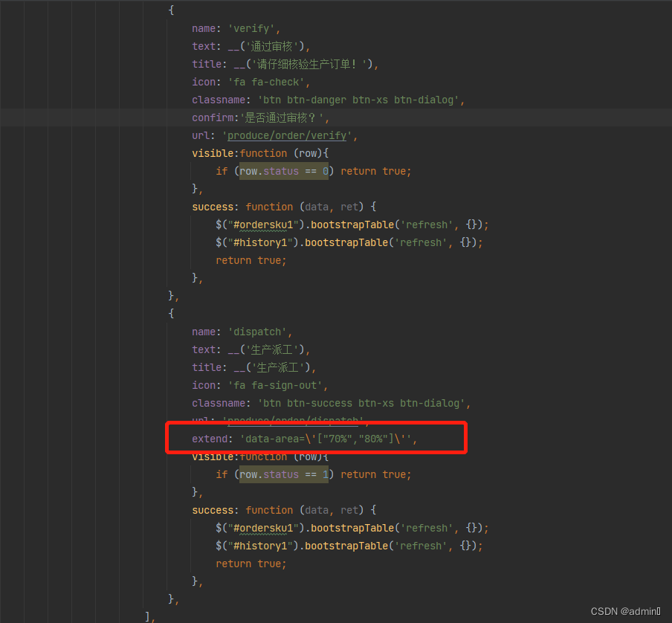672x623 pixels.
Task: Click 'row.status == 1' condition
Action: 284,475
